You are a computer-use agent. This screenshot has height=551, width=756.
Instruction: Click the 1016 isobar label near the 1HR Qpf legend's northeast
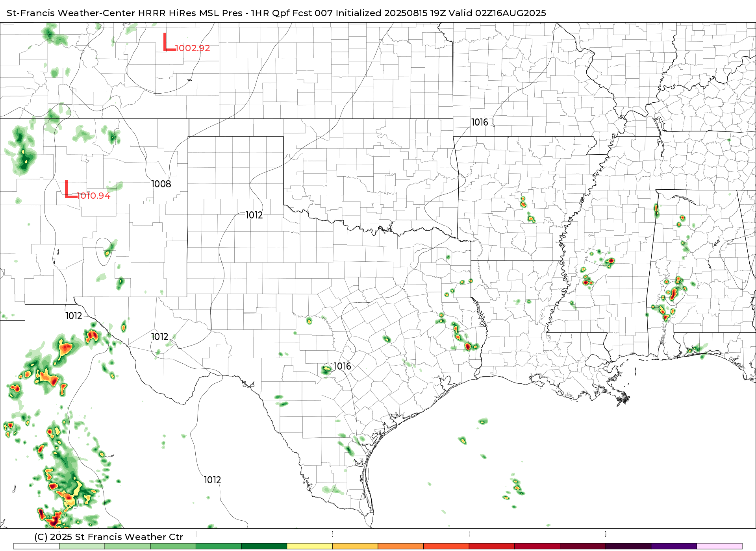480,122
